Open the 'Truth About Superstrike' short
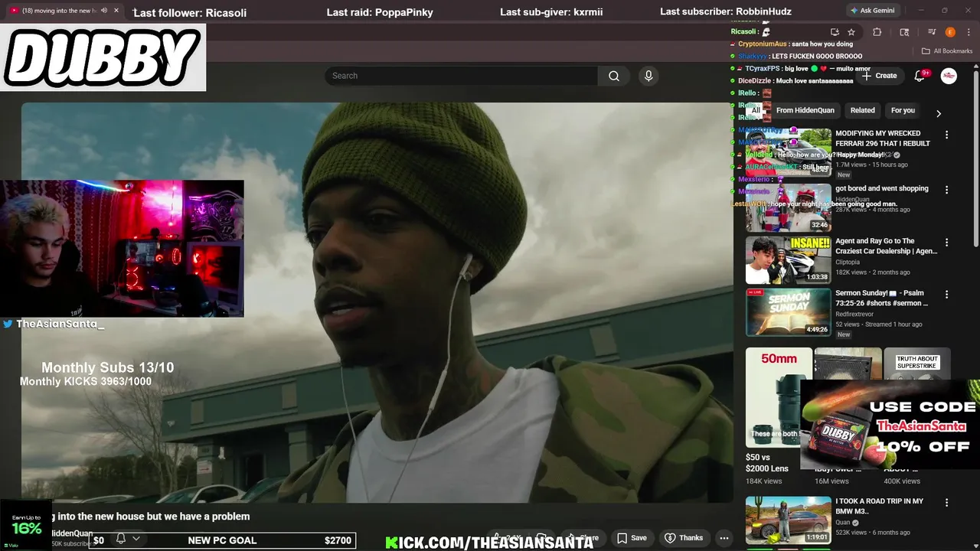Viewport: 980px width, 551px height. [x=917, y=364]
